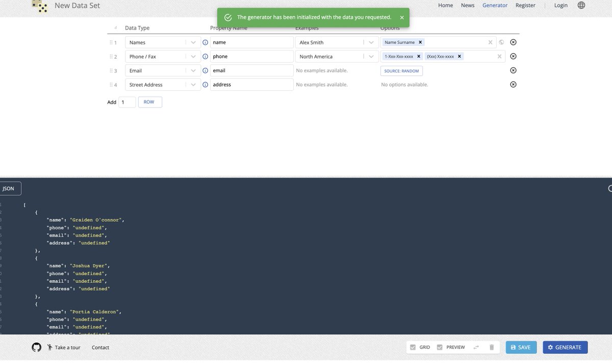The height and width of the screenshot is (364, 612).
Task: Edit the 'name' property field
Action: coord(252,42)
